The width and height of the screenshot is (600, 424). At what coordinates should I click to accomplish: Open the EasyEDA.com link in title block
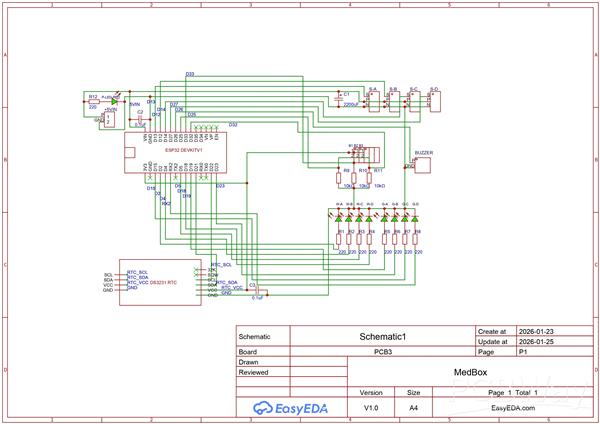click(x=514, y=408)
